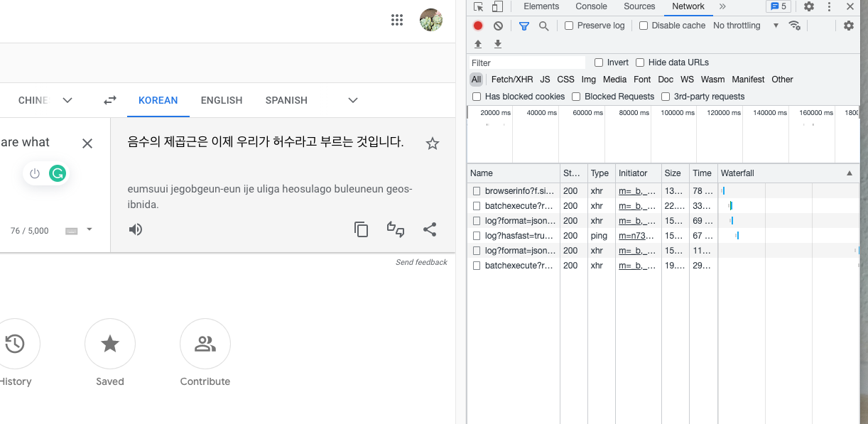Click the Send feedback link

pyautogui.click(x=421, y=262)
